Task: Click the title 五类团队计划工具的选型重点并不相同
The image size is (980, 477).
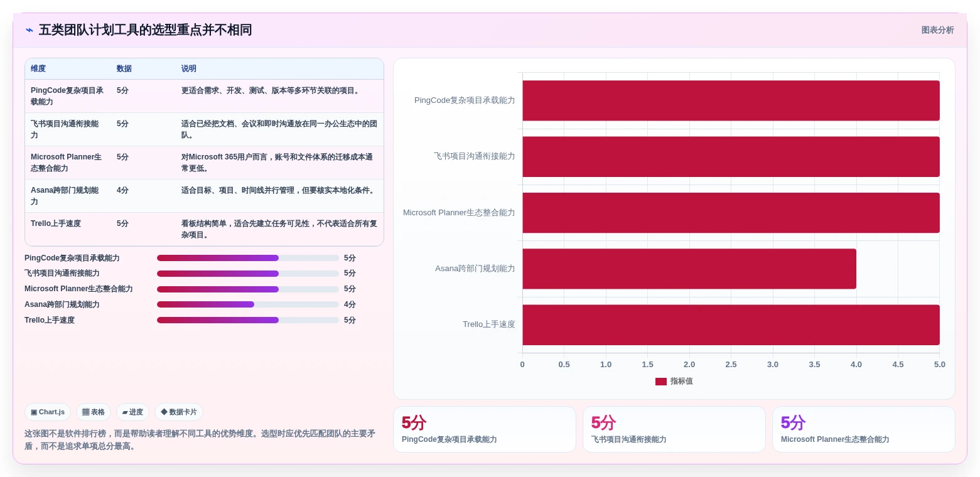Action: tap(145, 30)
